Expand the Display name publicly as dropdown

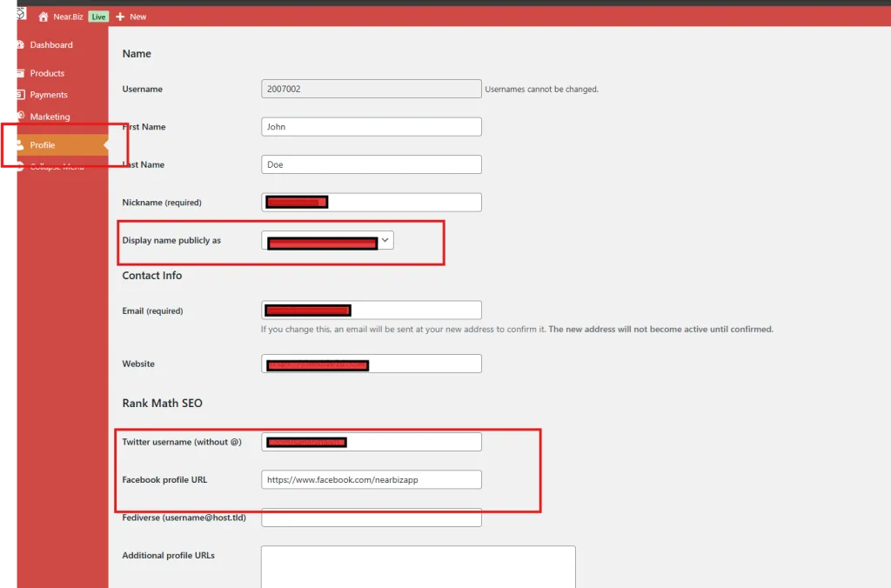(x=385, y=240)
